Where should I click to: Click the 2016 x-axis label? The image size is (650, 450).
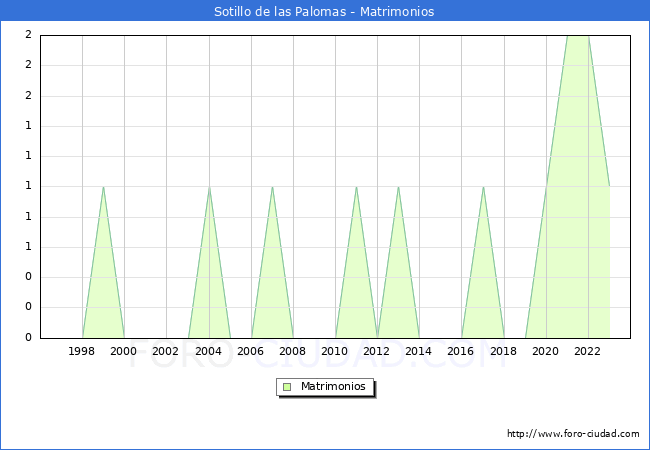tap(461, 351)
